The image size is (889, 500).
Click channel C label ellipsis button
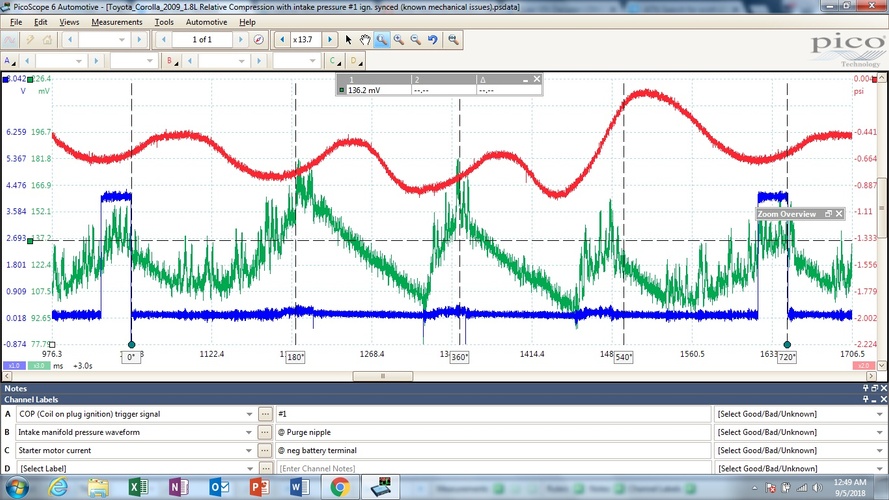(x=265, y=451)
